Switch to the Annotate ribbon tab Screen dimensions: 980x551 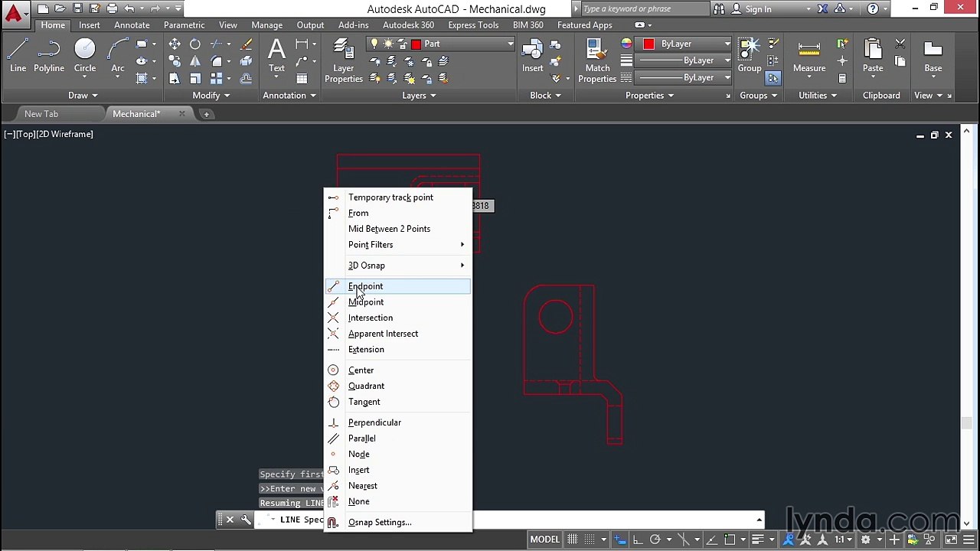coord(132,25)
